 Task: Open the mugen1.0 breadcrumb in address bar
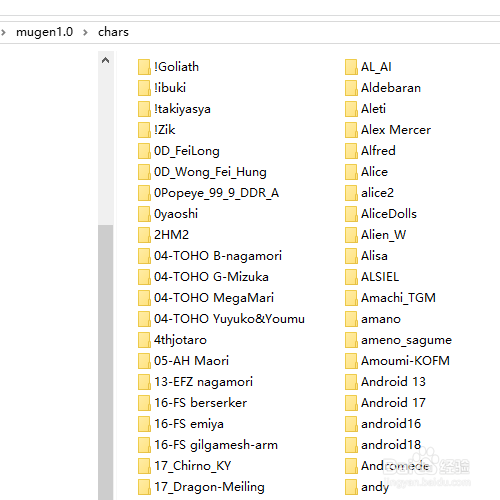pyautogui.click(x=44, y=32)
